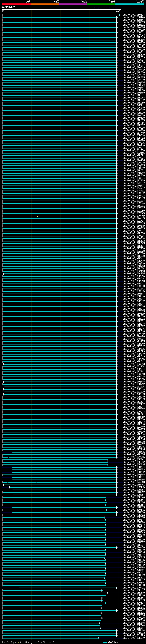The height and width of the screenshot is (644, 146).
Task: Select hit label UniRef100_O82453
Action: (134, 271)
